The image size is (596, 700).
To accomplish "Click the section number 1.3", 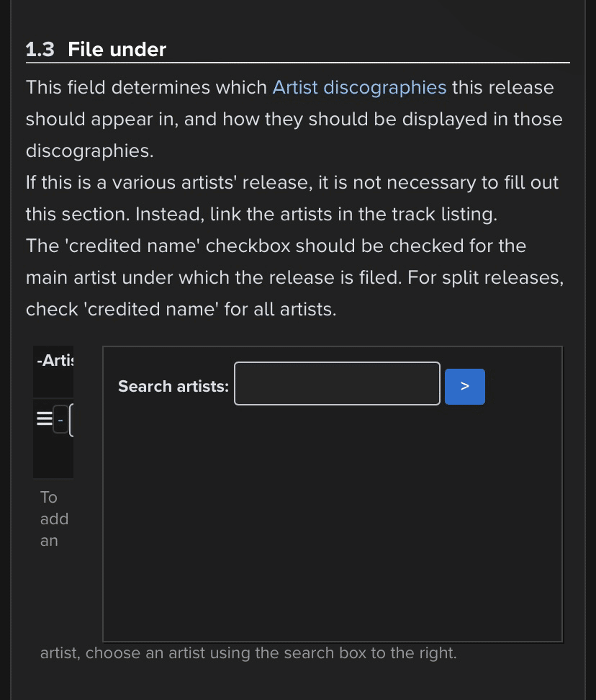I will (40, 50).
